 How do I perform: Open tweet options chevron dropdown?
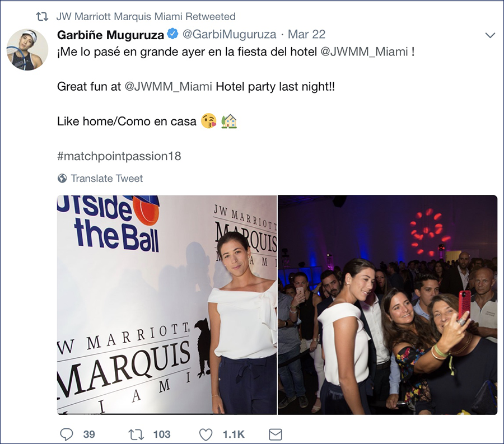(x=490, y=35)
